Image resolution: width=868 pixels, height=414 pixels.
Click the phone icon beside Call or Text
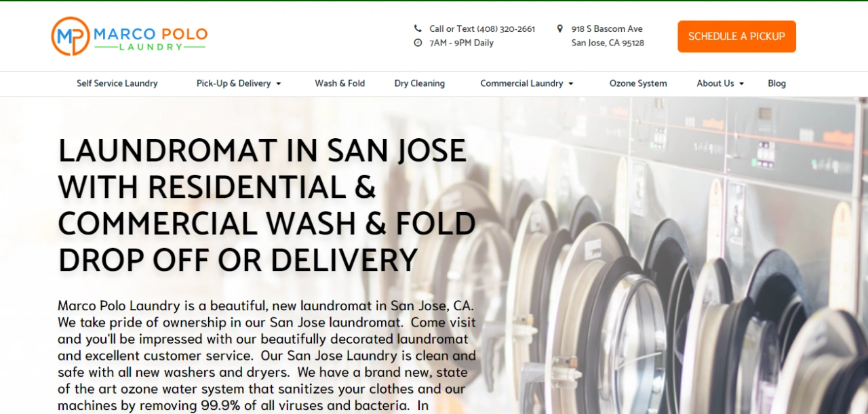click(418, 28)
